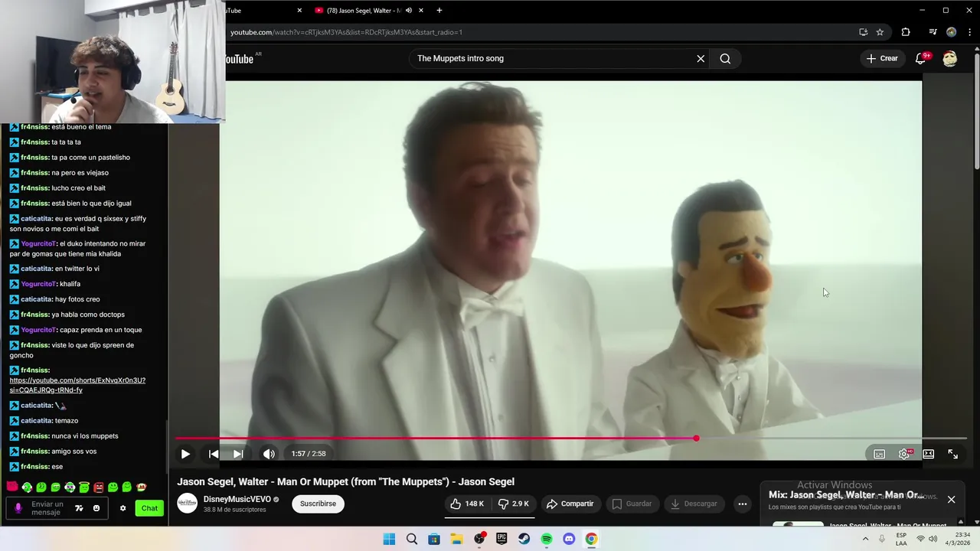The image size is (980, 551).
Task: Click install/cast screen icon in address bar
Action: pos(864,32)
